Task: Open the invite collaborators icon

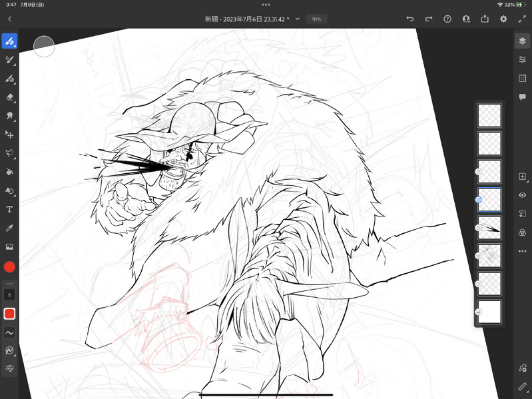Action: pyautogui.click(x=466, y=19)
